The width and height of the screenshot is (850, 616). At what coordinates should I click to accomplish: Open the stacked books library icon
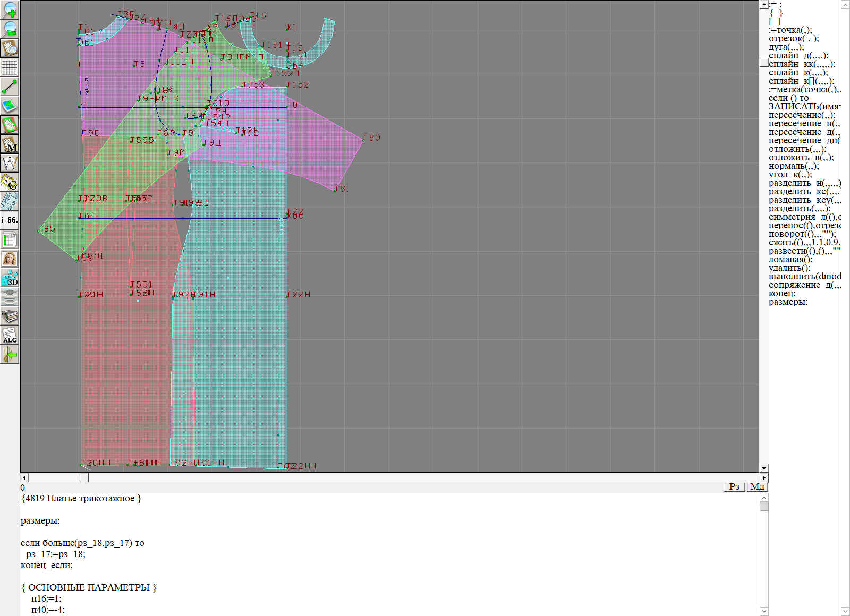pos(10,316)
